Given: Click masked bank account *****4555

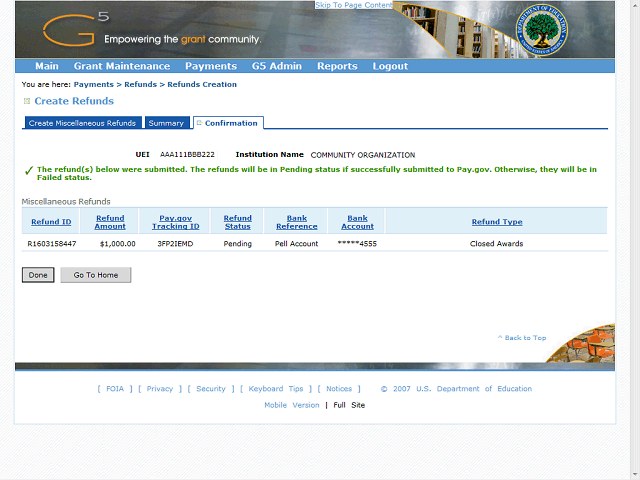Looking at the screenshot, I should click(x=357, y=244).
